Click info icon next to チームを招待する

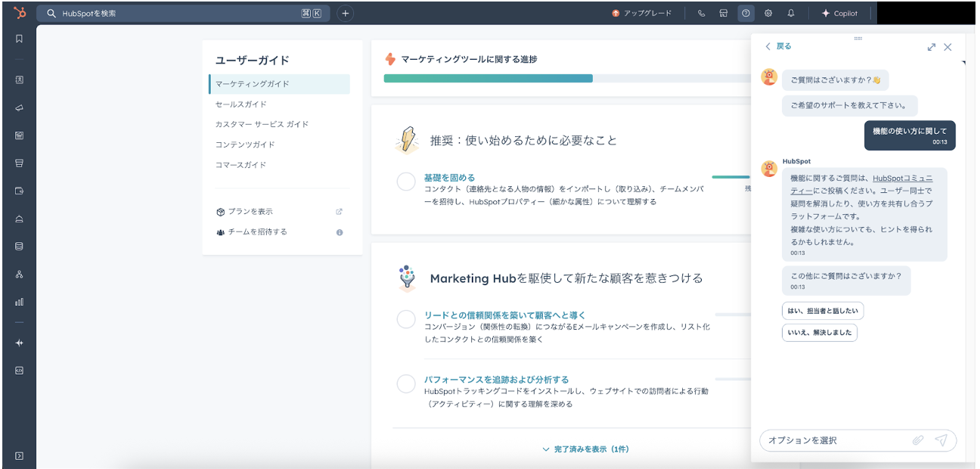(x=340, y=232)
